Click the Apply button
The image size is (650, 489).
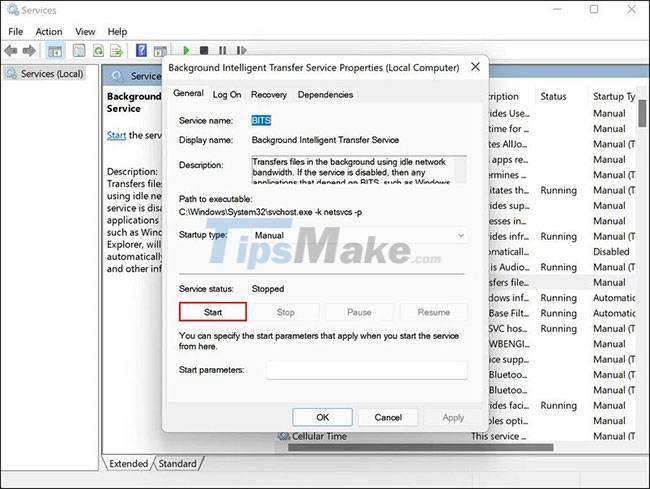[x=453, y=417]
